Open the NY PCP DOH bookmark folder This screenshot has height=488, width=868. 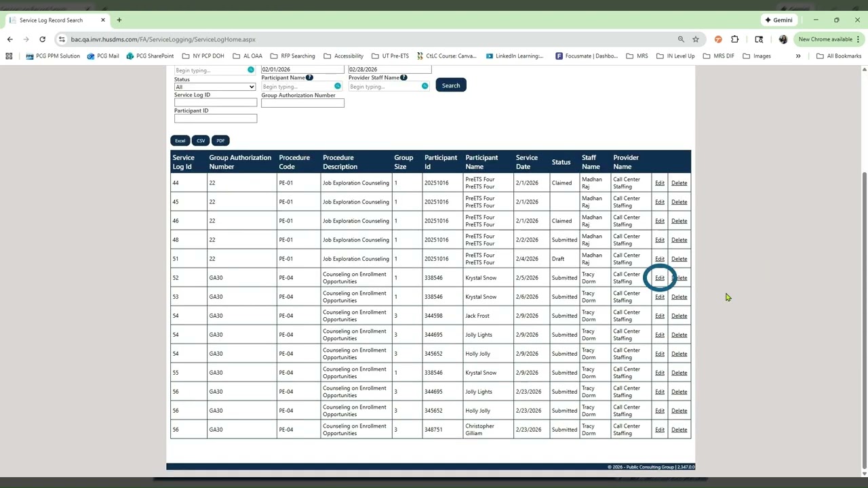pyautogui.click(x=203, y=56)
